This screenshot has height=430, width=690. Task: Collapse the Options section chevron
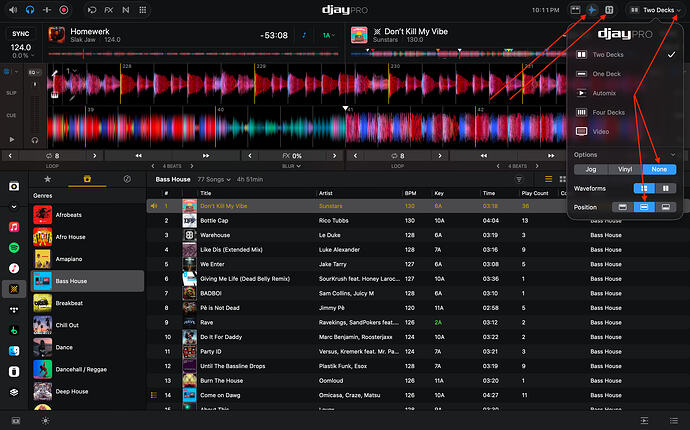click(x=672, y=154)
